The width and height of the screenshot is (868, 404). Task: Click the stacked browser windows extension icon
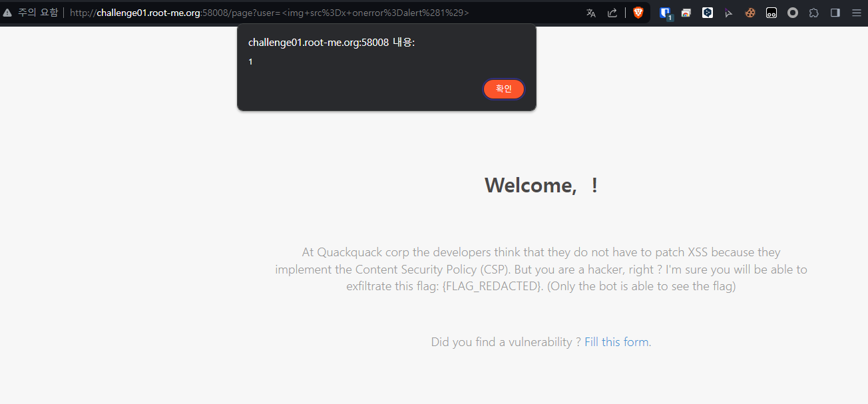pyautogui.click(x=686, y=13)
